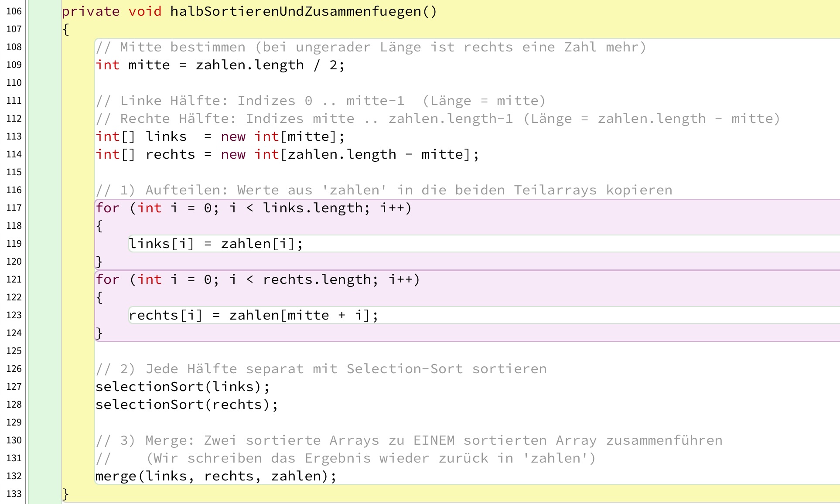
Task: Click the closing brace on line 133
Action: click(x=65, y=494)
